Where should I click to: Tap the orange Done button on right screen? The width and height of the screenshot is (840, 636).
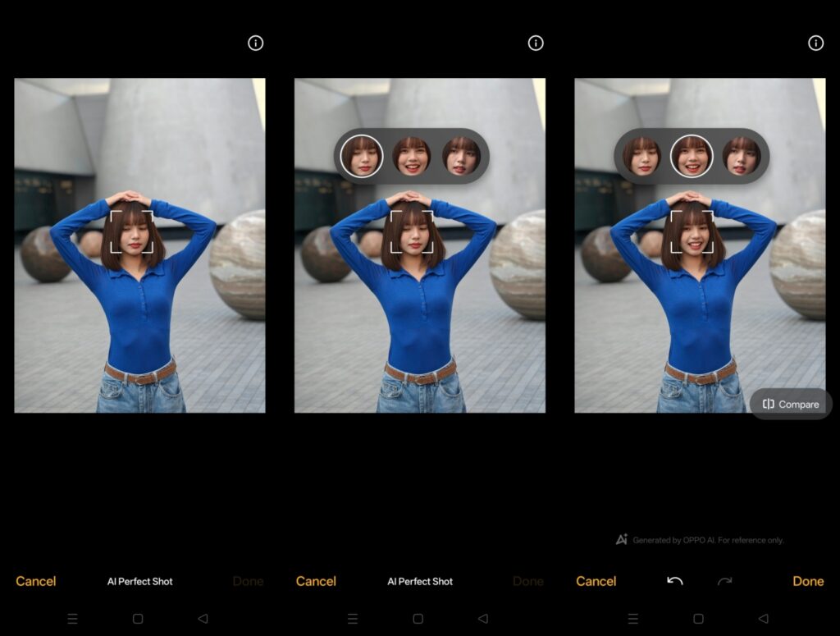tap(807, 581)
